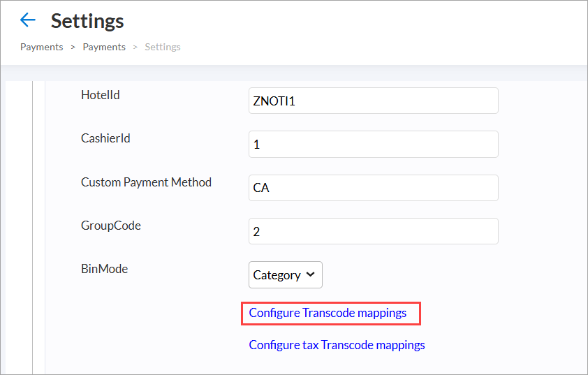Click the GroupCode field label
This screenshot has width=588, height=375.
110,226
